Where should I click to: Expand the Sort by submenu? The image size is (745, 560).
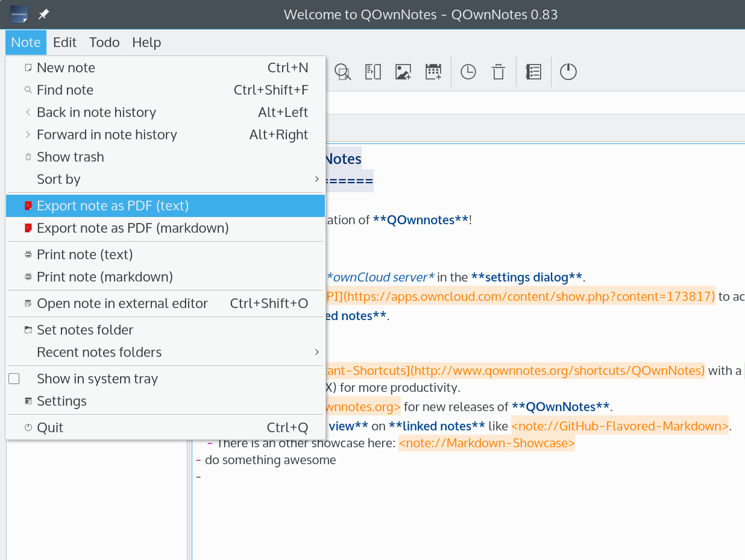(165, 179)
